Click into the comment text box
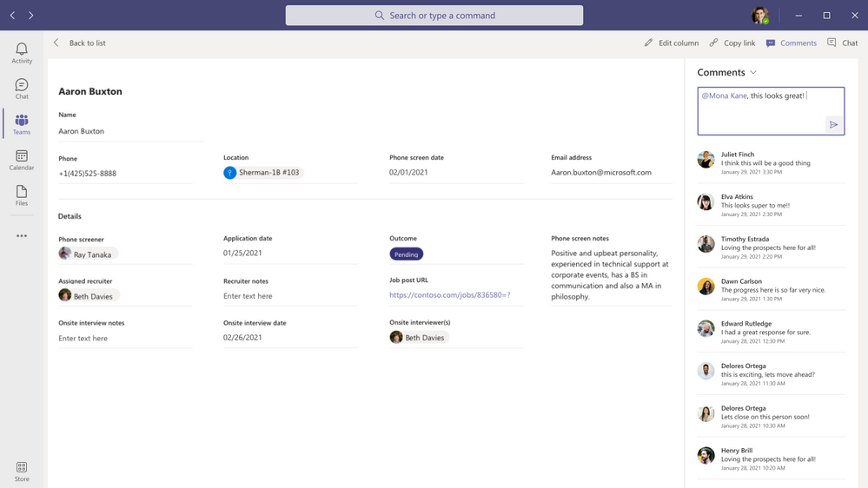 pos(771,110)
